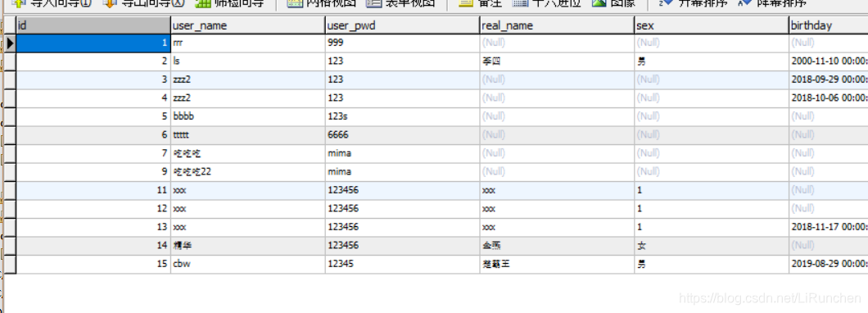This screenshot has width=868, height=313.
Task: Select the user_pwd column header
Action: tap(402, 25)
